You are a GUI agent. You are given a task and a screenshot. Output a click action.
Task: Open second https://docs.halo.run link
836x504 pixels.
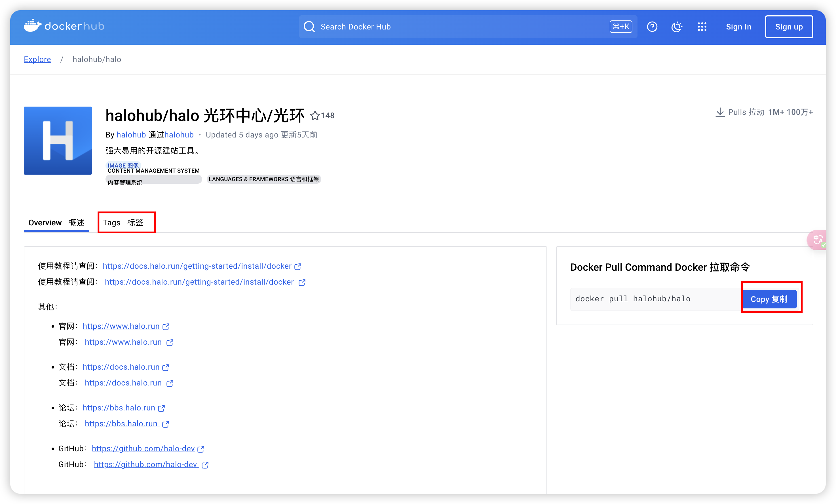tap(124, 383)
